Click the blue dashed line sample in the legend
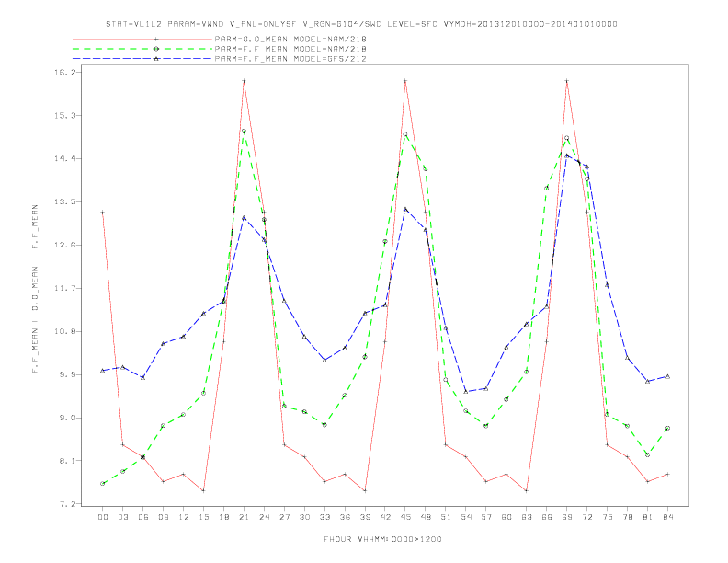728x563 pixels. [x=142, y=59]
